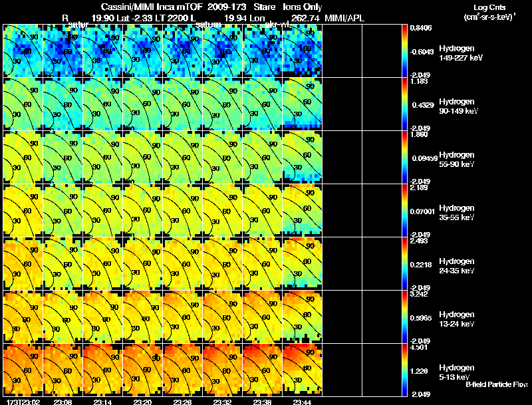Click the 'Hydrogen 55-90 keV' label

pos(457,160)
